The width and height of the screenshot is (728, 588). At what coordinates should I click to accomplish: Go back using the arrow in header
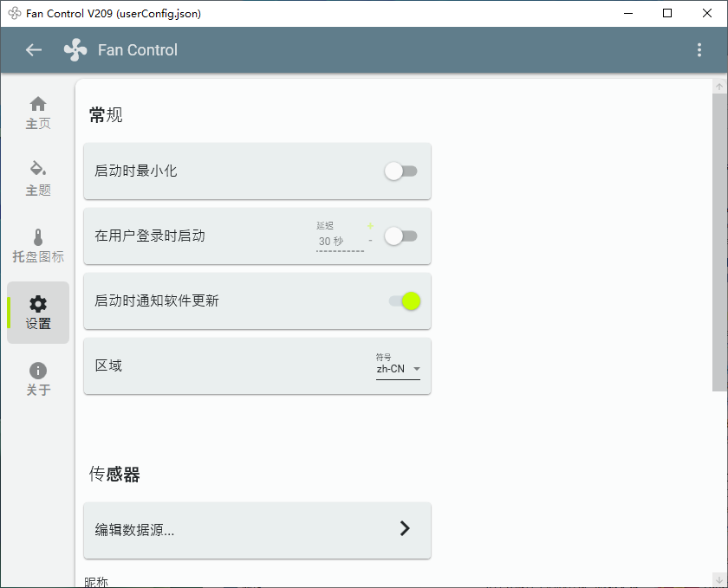click(34, 49)
